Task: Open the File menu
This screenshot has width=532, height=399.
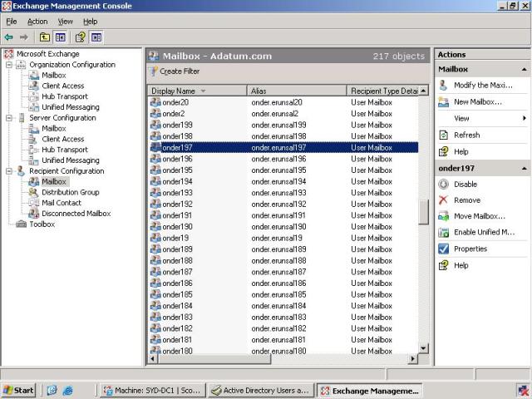Action: pyautogui.click(x=11, y=22)
